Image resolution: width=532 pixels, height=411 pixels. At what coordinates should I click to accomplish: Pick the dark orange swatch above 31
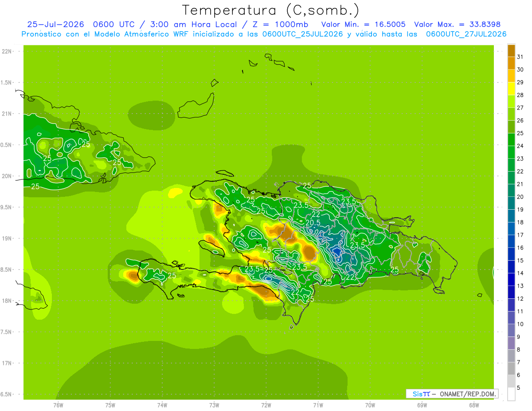click(x=511, y=51)
